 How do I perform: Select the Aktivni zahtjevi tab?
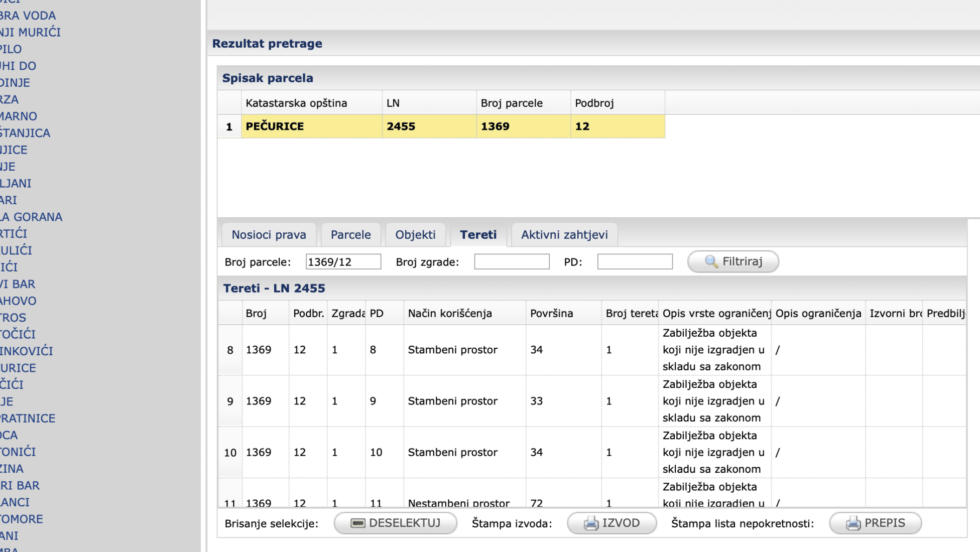coord(564,235)
